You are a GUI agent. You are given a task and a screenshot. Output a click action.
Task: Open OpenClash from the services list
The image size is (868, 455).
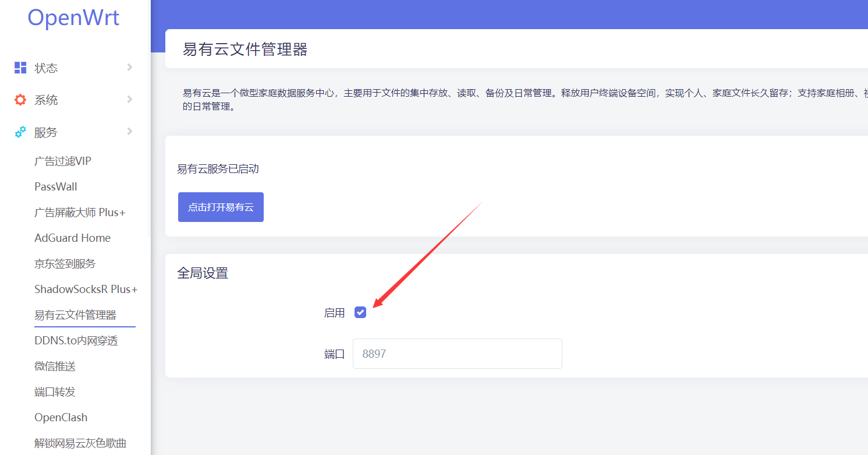61,418
